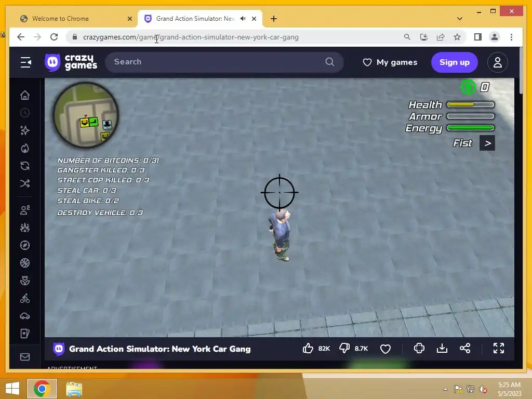Screen dimensions: 532x399
Task: Open Basketball category icon
Action: tap(25, 263)
